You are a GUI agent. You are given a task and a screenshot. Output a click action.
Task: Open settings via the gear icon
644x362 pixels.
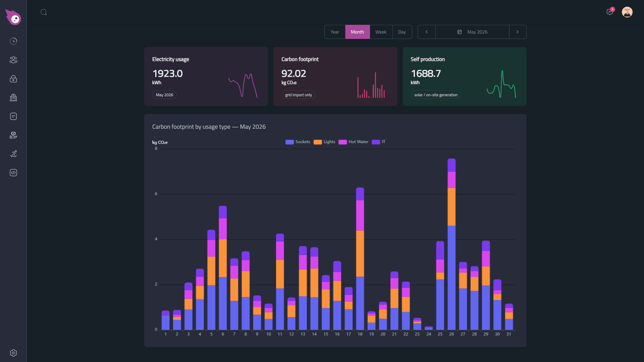[x=13, y=353]
